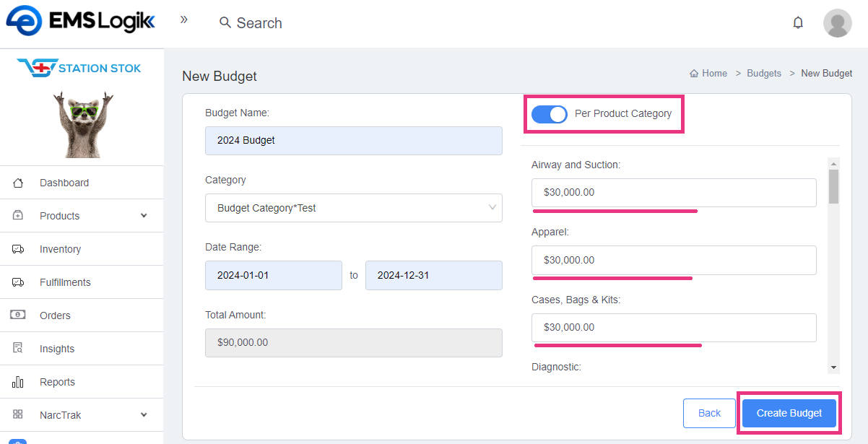Go to Budgets breadcrumb link

[x=764, y=73]
